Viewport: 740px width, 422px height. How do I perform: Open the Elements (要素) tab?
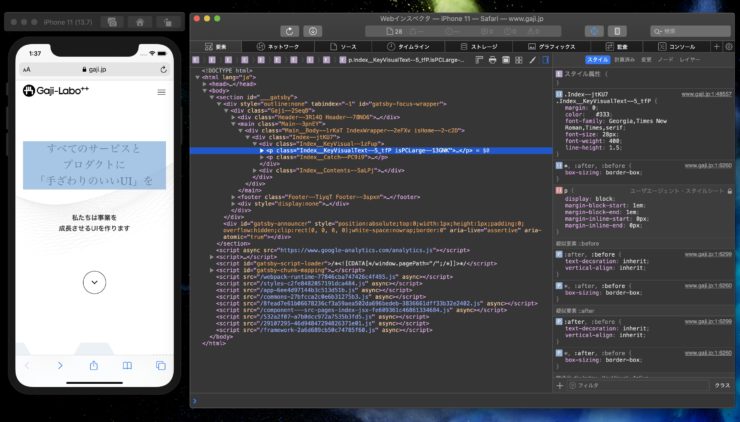click(x=216, y=47)
